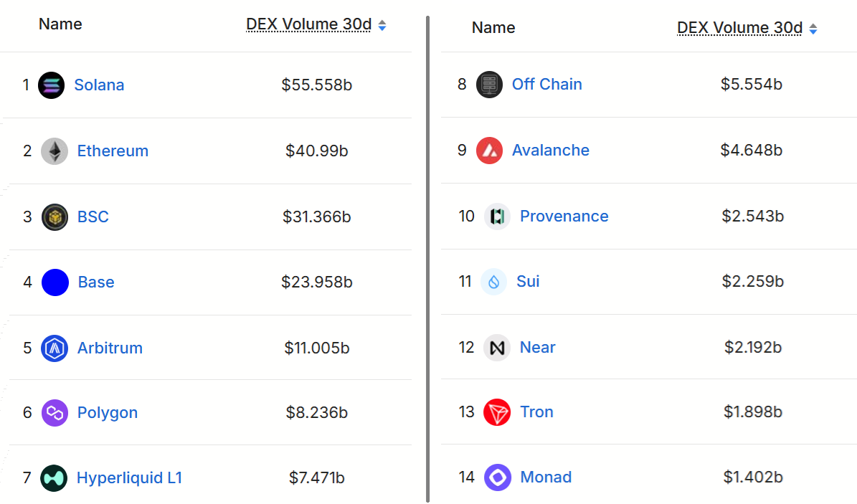This screenshot has height=504, width=857.
Task: Open the Sui chain link
Action: [528, 282]
